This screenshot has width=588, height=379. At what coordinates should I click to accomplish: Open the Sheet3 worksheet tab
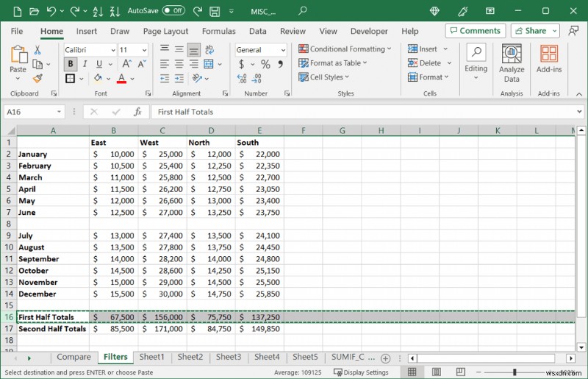click(229, 357)
